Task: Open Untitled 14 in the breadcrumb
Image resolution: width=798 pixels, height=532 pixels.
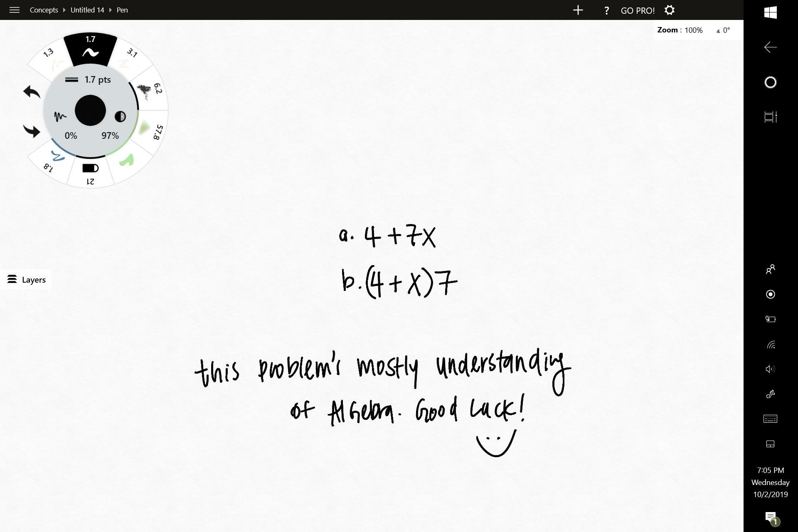Action: pos(87,10)
